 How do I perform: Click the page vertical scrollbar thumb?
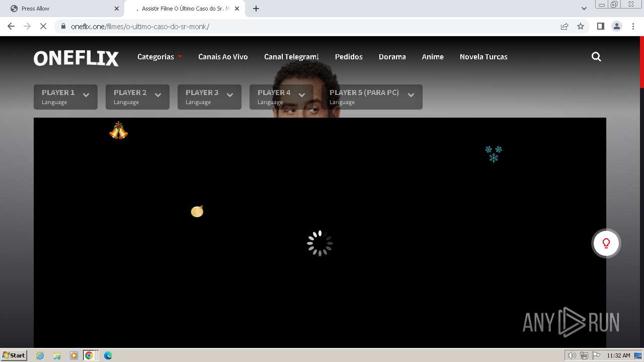[x=641, y=63]
